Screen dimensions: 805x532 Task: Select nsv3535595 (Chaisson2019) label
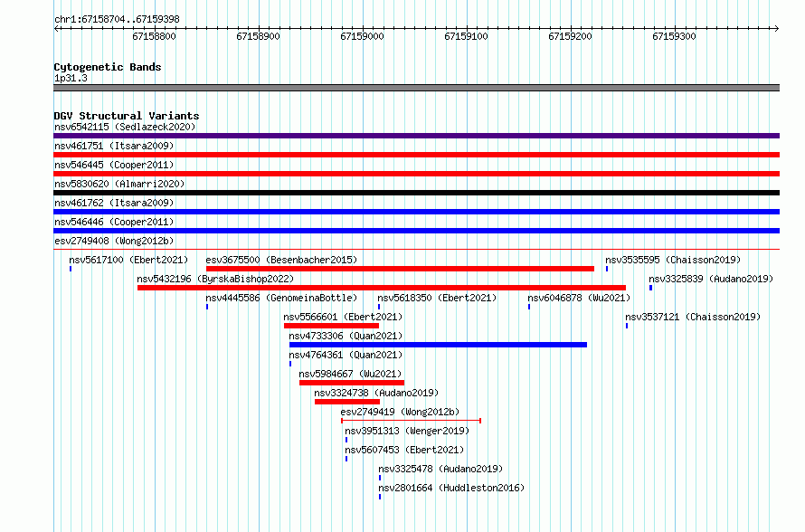click(x=673, y=260)
